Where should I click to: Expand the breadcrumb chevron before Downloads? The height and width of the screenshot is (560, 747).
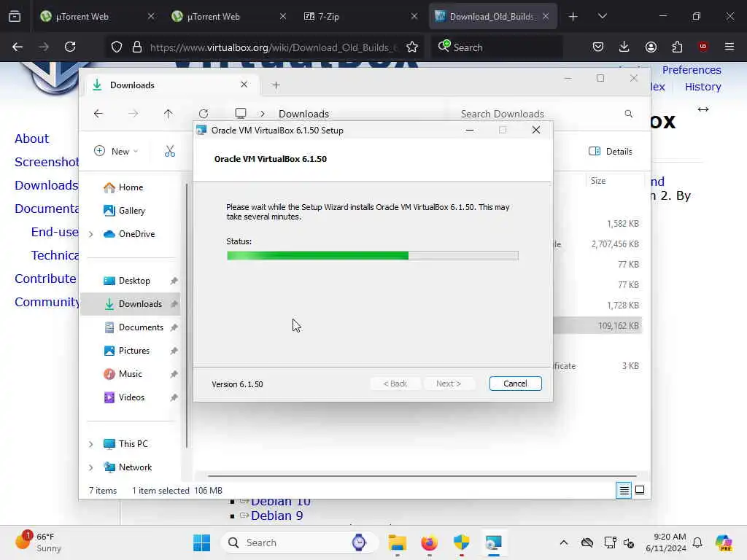262,114
